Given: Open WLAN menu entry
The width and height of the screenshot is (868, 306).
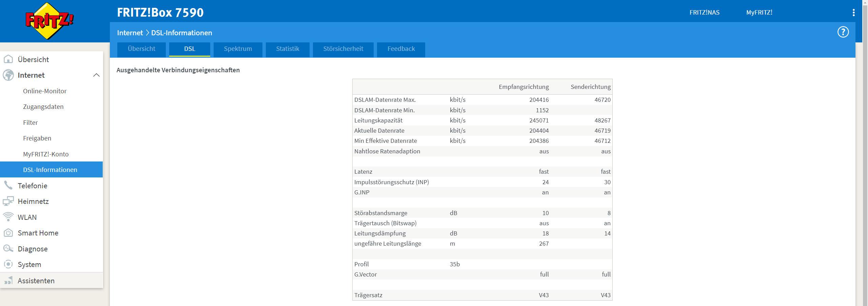Looking at the screenshot, I should 27,217.
